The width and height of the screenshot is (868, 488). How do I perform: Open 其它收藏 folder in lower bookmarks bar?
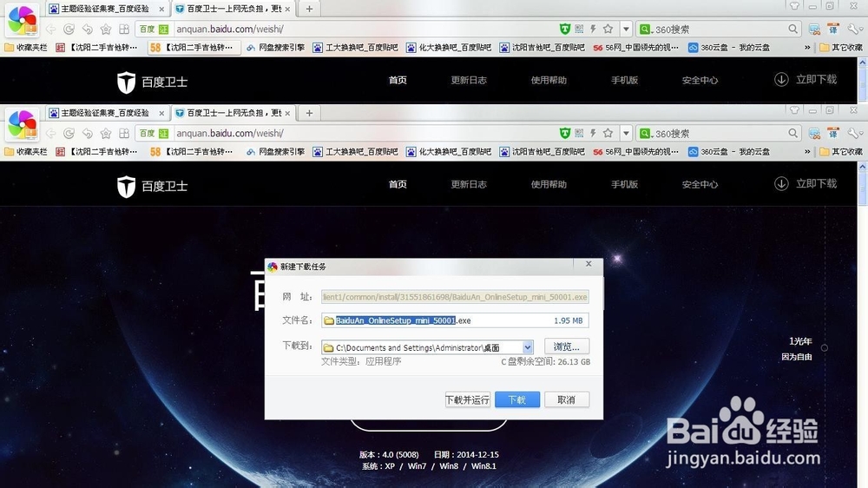(x=841, y=151)
